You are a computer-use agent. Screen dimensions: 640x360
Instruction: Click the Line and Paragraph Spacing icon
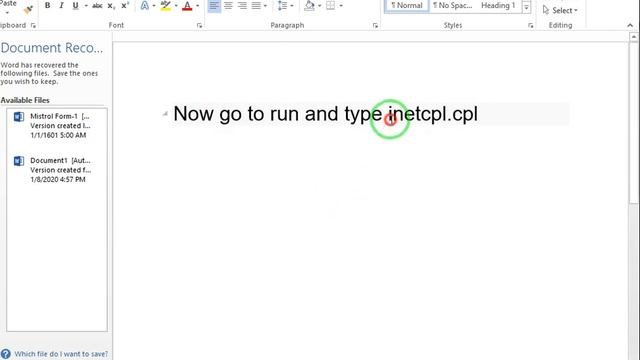click(x=282, y=6)
